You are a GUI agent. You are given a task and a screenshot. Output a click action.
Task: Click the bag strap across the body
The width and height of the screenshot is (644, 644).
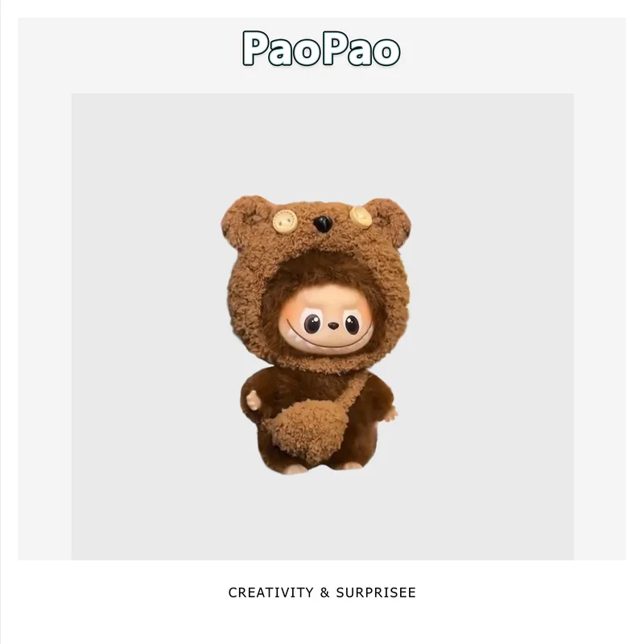tap(353, 389)
